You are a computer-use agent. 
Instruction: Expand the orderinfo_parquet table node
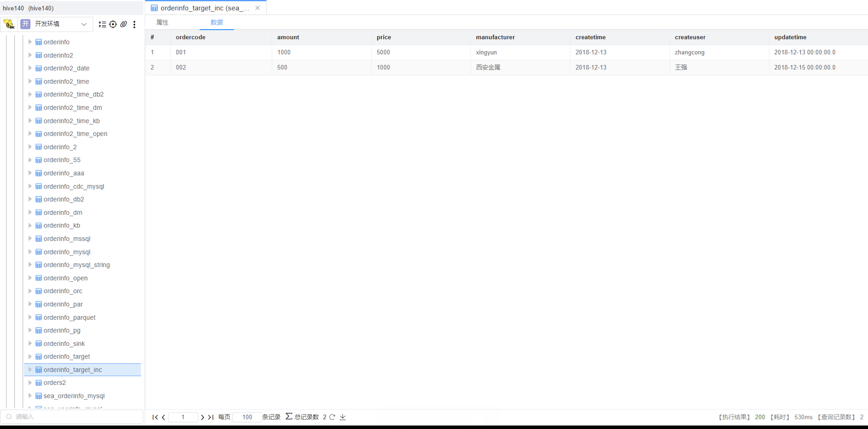(30, 317)
